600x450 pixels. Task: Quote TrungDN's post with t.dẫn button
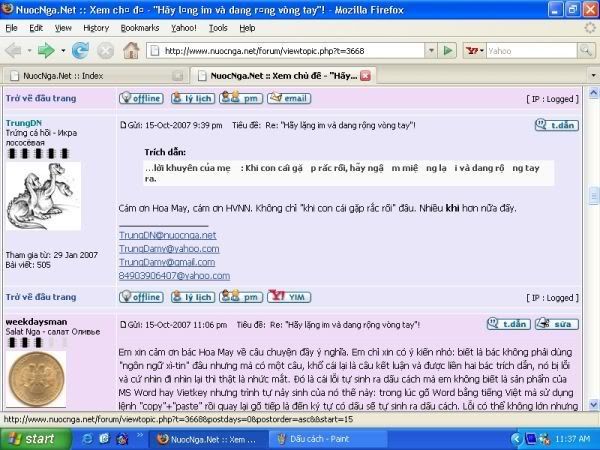(556, 125)
